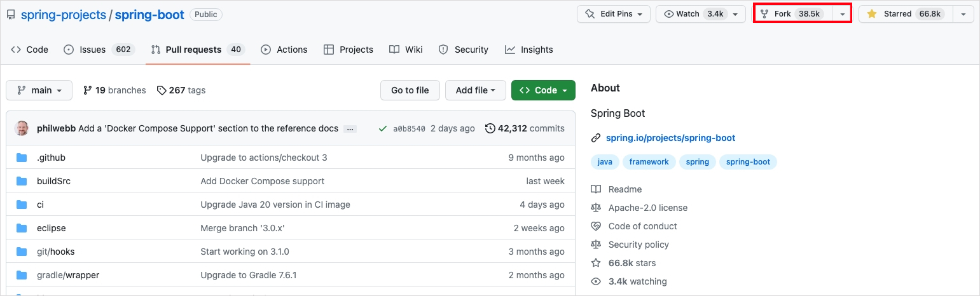Click the history clock icon by commits

coord(490,128)
